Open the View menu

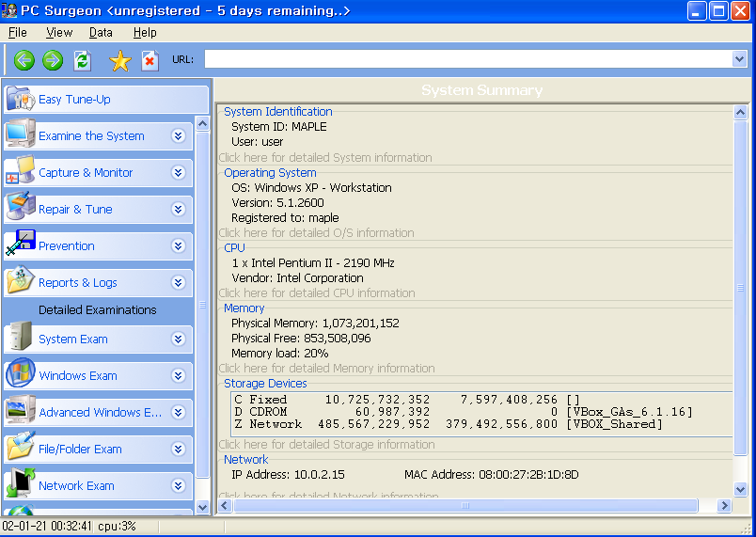(59, 32)
